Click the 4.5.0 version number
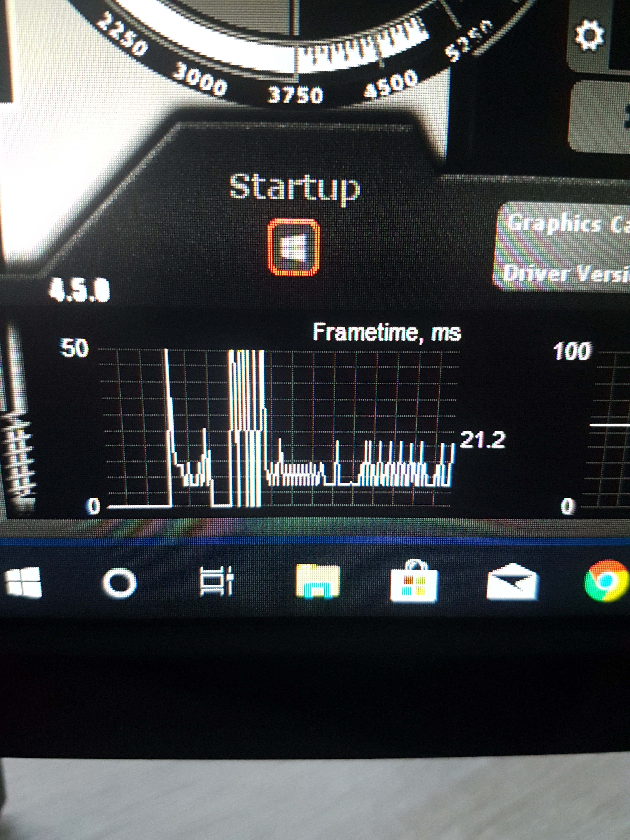Screen dimensions: 630x840 tap(79, 290)
